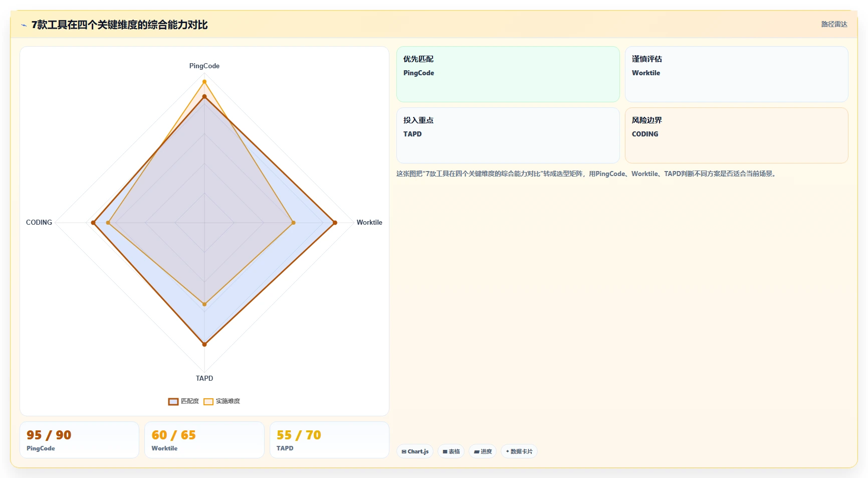Click the brown 匹配度 point on CODING axis

point(93,223)
